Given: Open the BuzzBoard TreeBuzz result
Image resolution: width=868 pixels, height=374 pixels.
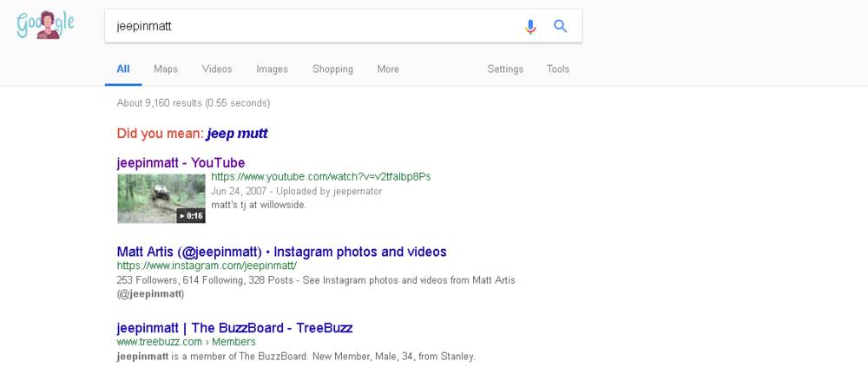Looking at the screenshot, I should [x=234, y=328].
